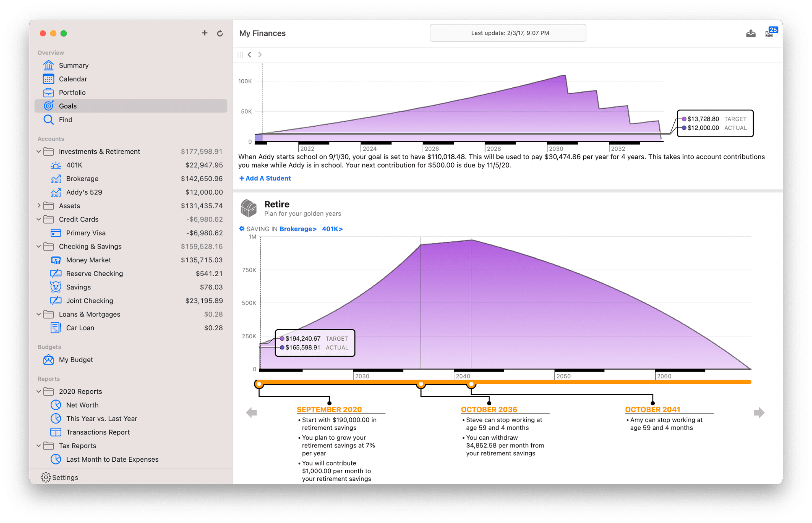Go back with the left chevron
Image resolution: width=812 pixels, height=523 pixels.
tap(249, 54)
